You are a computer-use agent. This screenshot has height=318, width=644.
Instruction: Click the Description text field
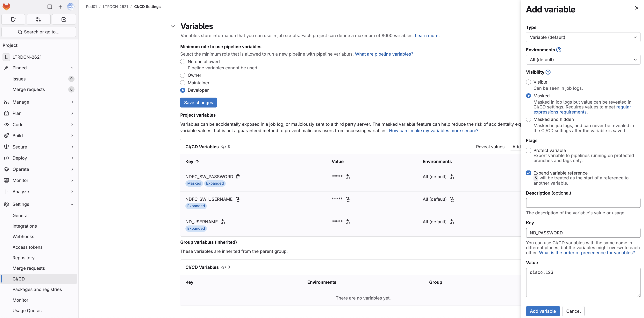point(583,203)
